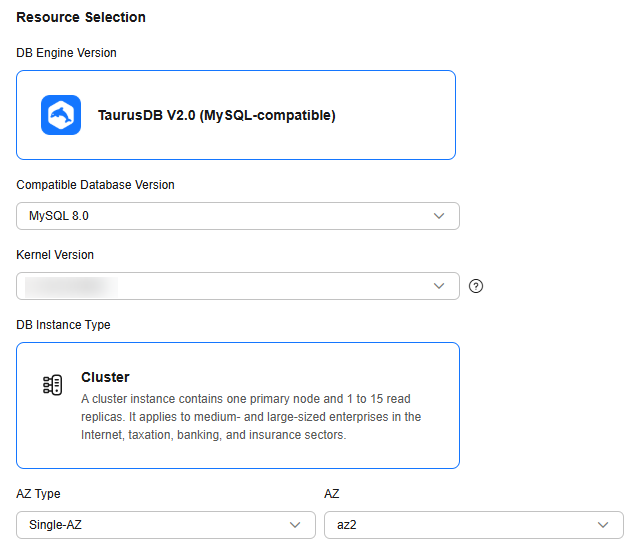The width and height of the screenshot is (636, 547).
Task: Click the AZ Type field label
Action: [38, 494]
